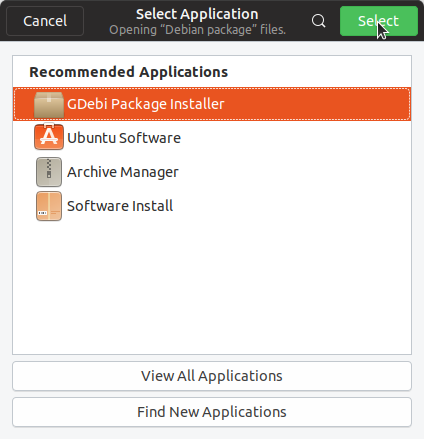Viewport: 424px width, 439px height.
Task: Expand the list via View All Applications
Action: (212, 376)
